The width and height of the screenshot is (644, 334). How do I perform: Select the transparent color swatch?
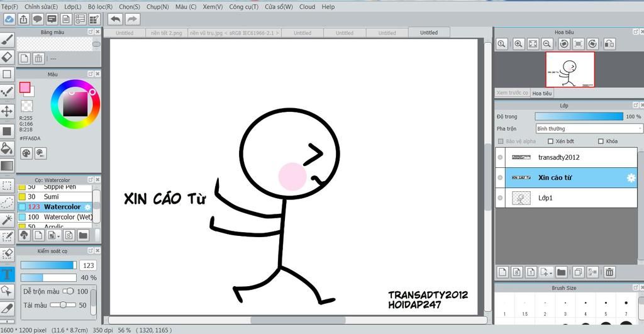(26, 106)
